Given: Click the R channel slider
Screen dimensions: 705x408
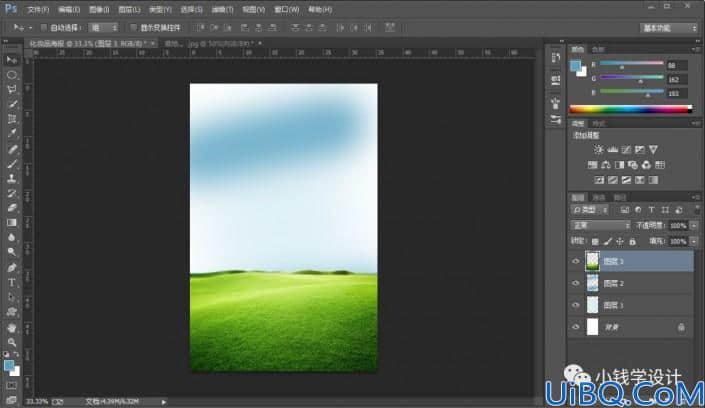Looking at the screenshot, I should click(632, 65).
